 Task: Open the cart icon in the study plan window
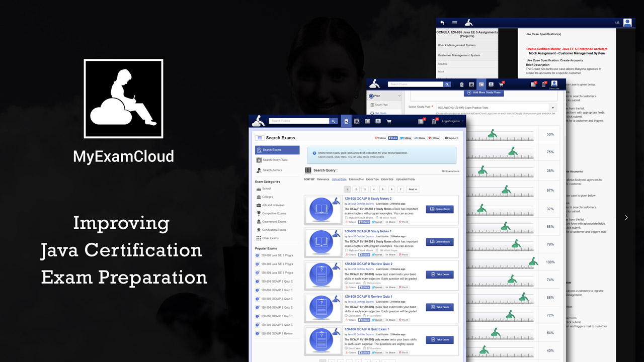501,84
